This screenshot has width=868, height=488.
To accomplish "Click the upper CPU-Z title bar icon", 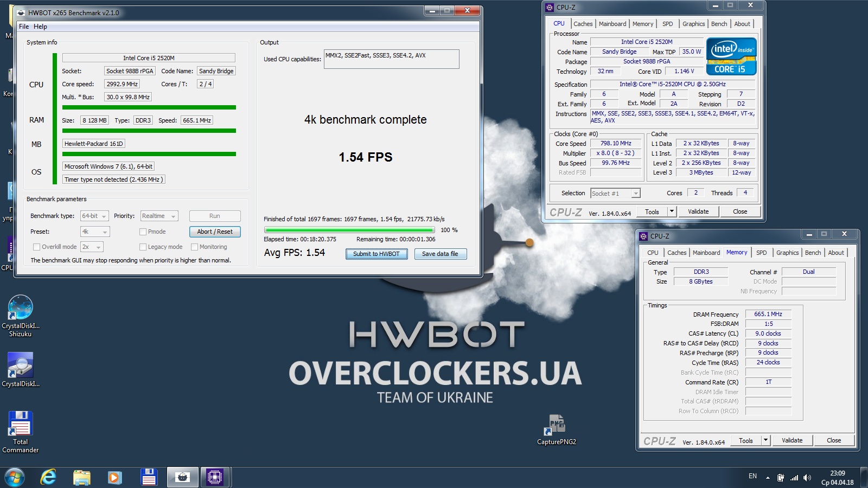I will point(550,7).
